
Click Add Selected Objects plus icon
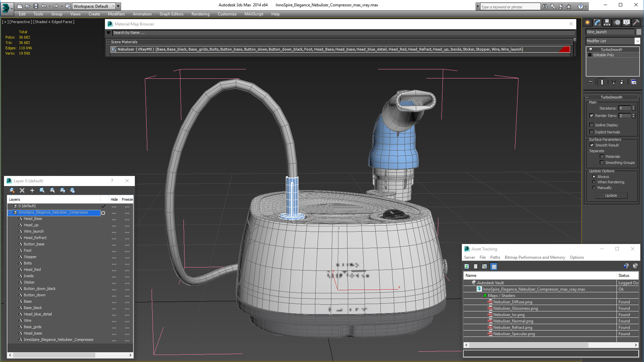(x=32, y=190)
